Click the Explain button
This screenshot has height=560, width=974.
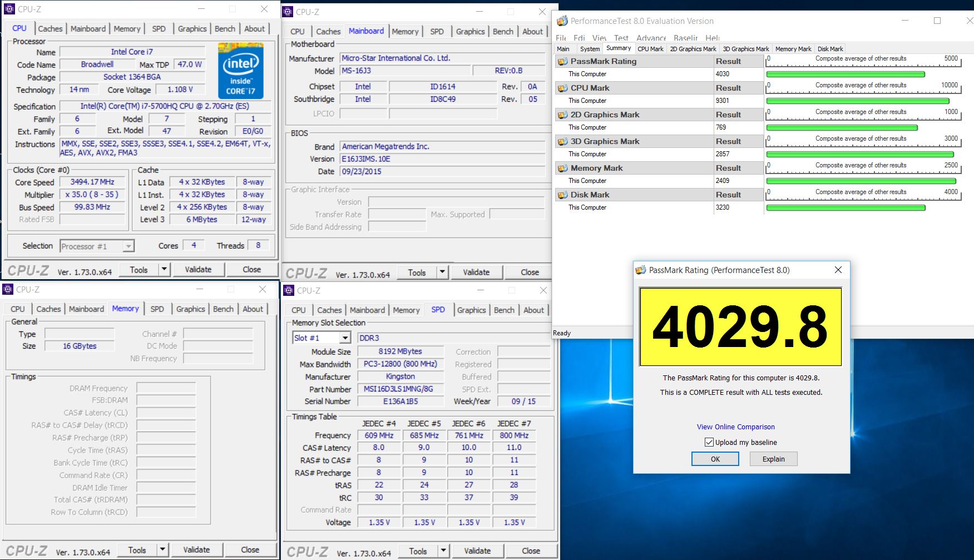(773, 459)
